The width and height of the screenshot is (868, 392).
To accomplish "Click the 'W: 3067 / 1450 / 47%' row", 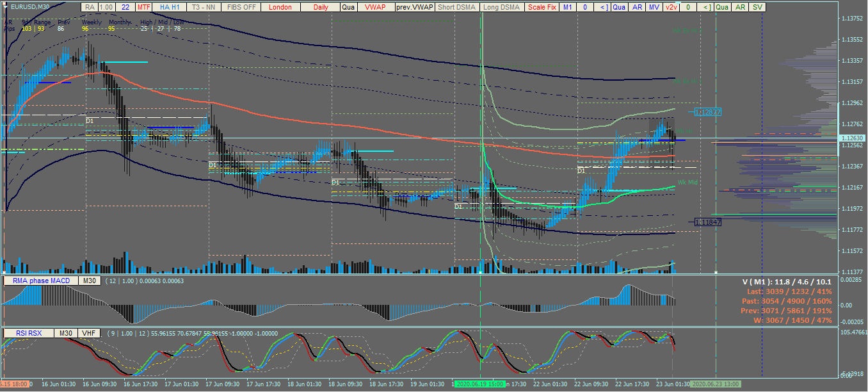I will click(x=793, y=320).
